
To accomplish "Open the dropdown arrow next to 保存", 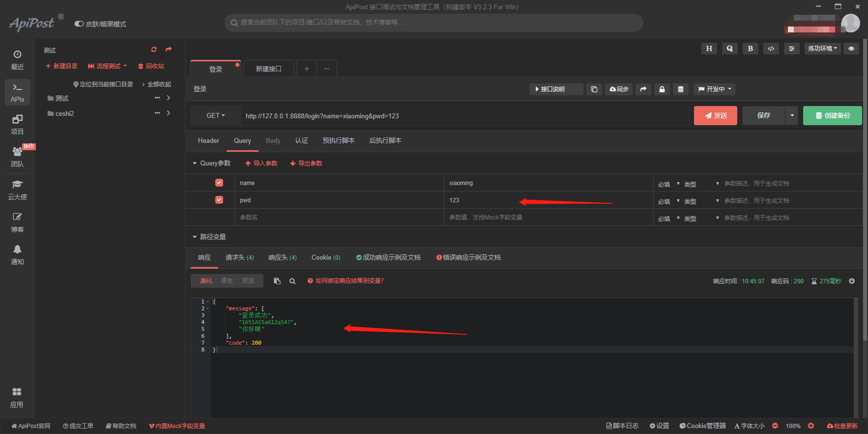I will [792, 115].
